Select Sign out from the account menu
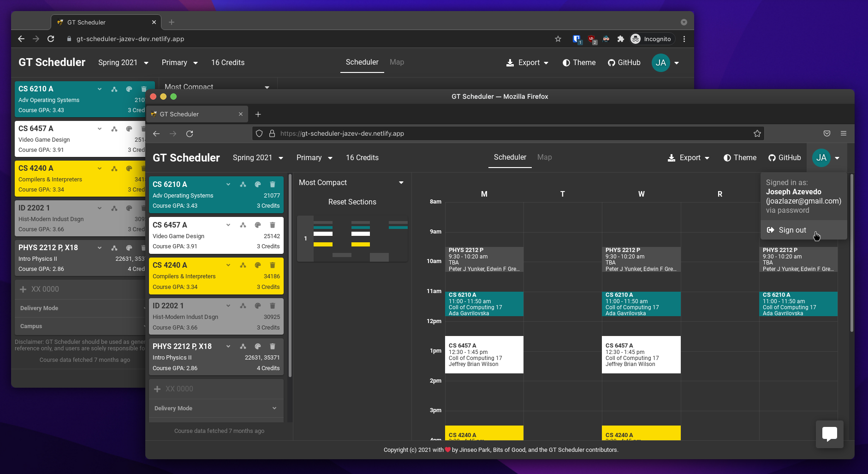The image size is (868, 474). [792, 230]
